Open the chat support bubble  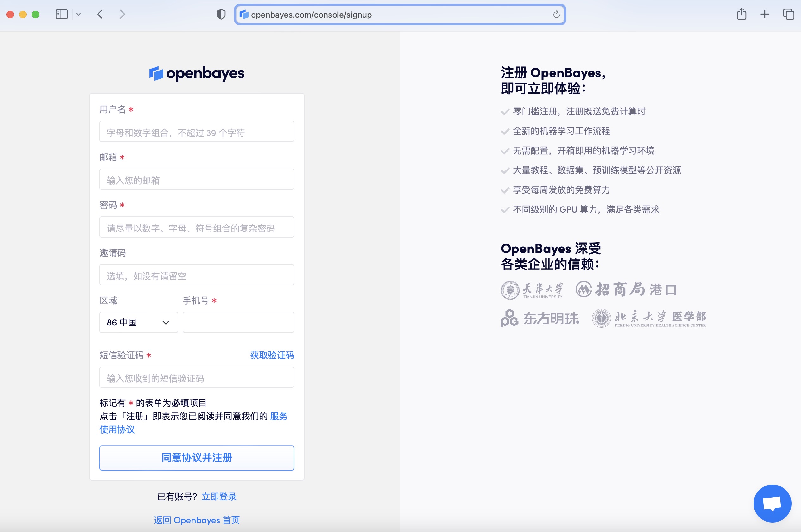coord(772,503)
